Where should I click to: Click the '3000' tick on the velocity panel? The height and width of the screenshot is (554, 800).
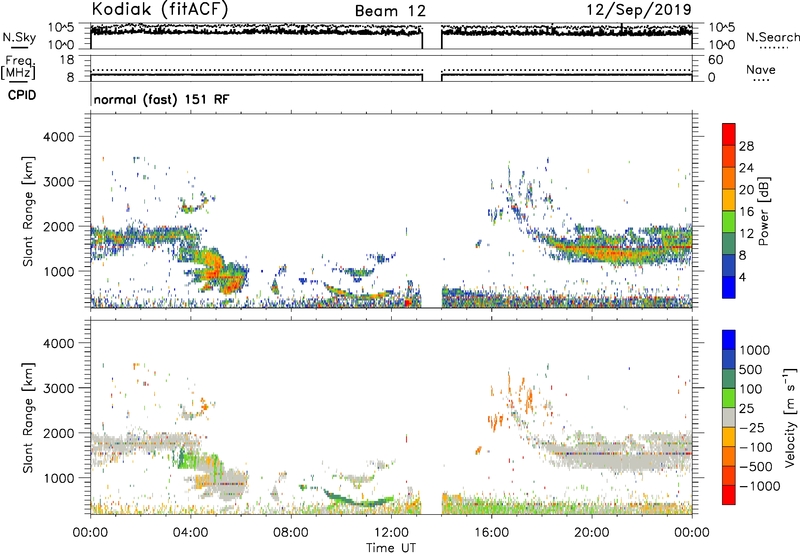pyautogui.click(x=58, y=388)
